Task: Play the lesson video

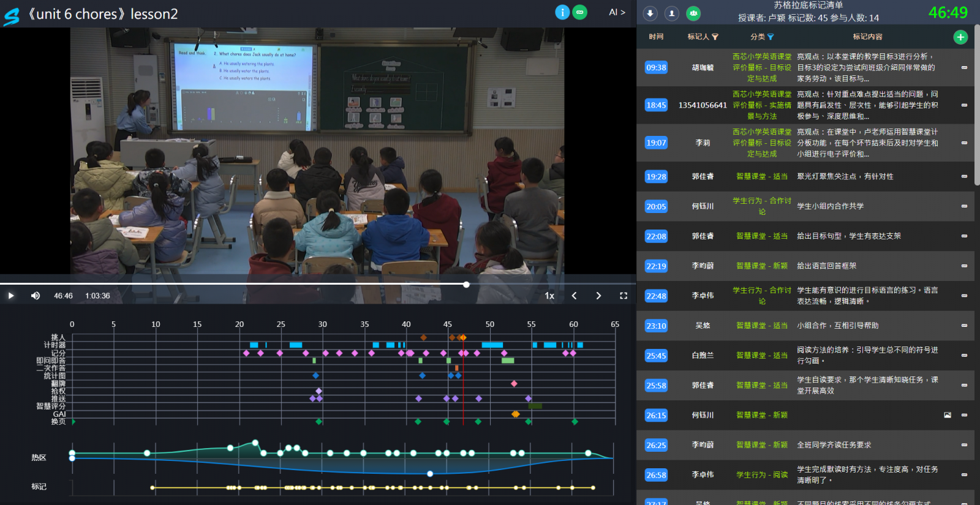Action: (x=11, y=296)
